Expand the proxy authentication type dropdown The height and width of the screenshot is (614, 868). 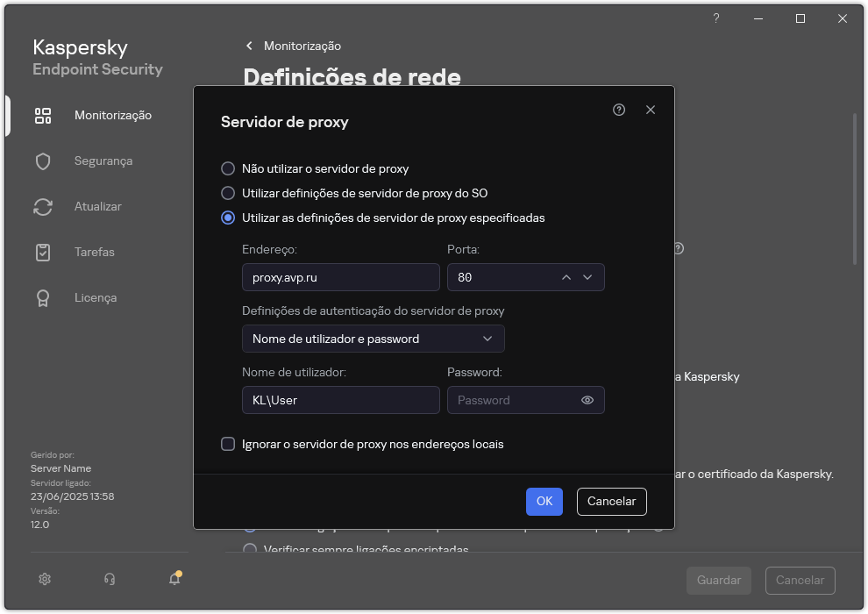click(x=373, y=339)
